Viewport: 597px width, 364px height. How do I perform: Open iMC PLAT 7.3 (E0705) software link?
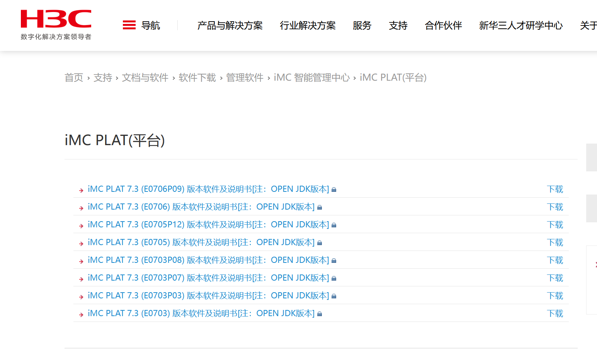pyautogui.click(x=201, y=242)
